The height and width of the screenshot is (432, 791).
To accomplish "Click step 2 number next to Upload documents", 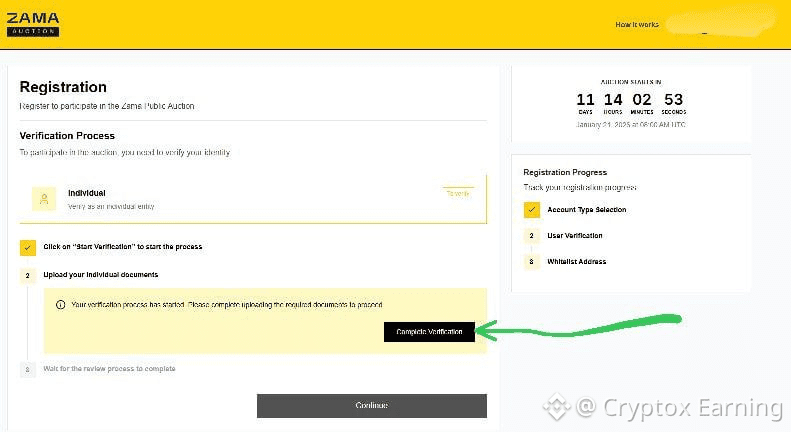I will coord(28,276).
